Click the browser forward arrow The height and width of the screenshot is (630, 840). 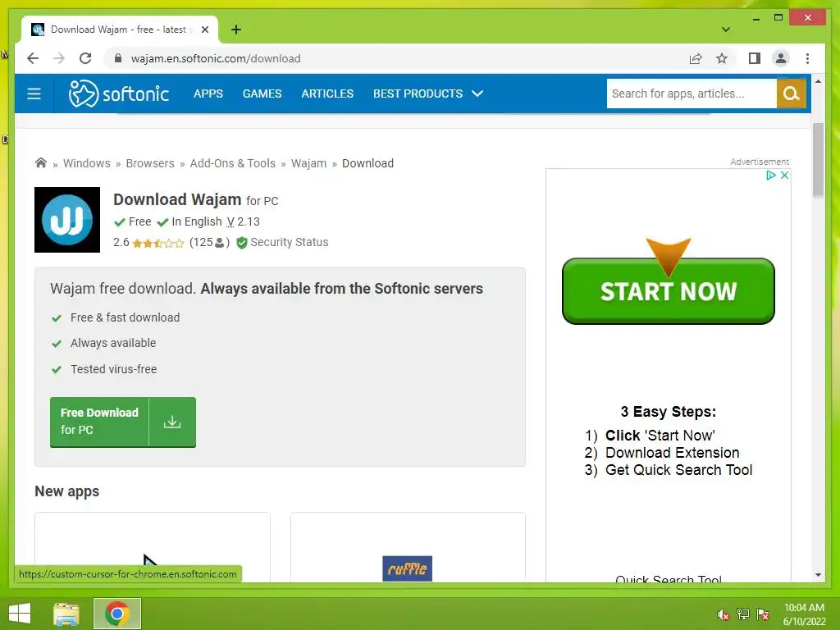point(59,58)
